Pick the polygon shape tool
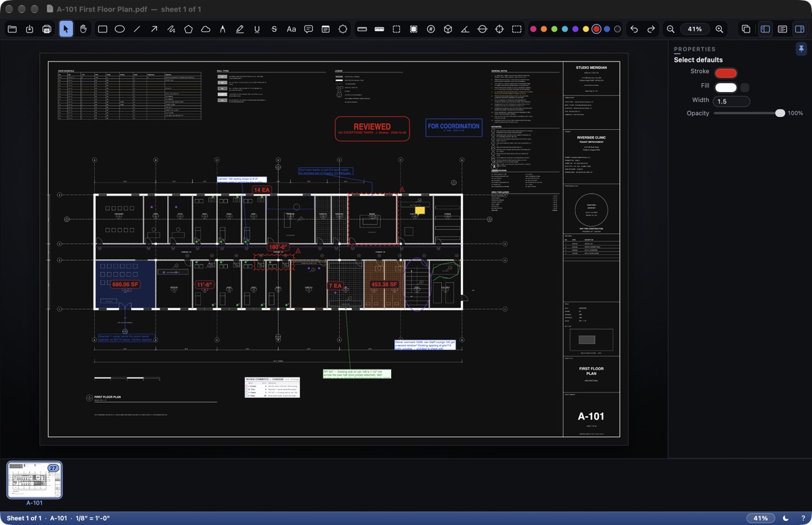Screen dimensions: 812x525 pyautogui.click(x=189, y=29)
